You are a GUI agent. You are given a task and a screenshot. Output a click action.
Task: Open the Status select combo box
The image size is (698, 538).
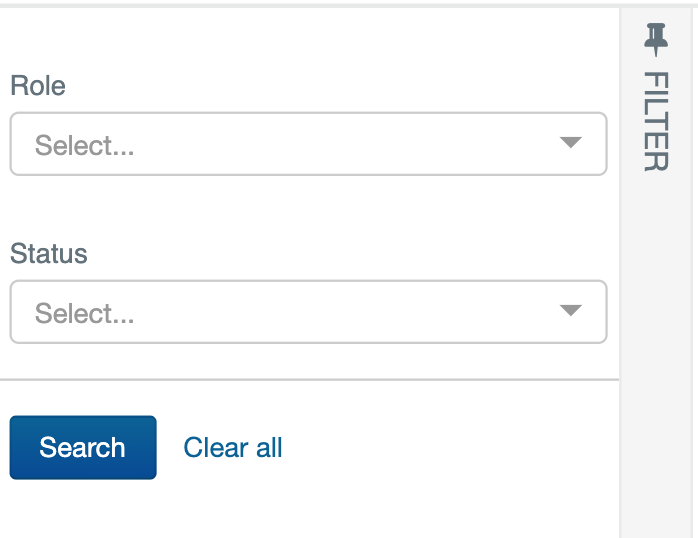(308, 311)
